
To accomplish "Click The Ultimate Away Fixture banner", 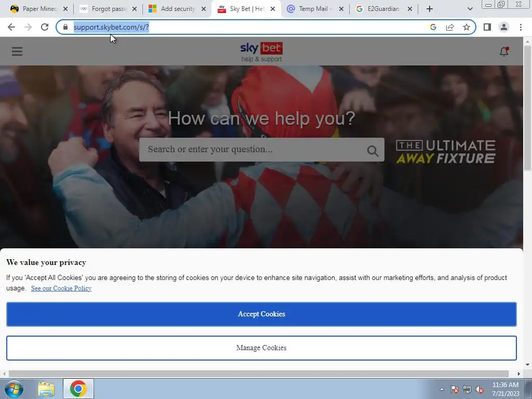I will [445, 152].
